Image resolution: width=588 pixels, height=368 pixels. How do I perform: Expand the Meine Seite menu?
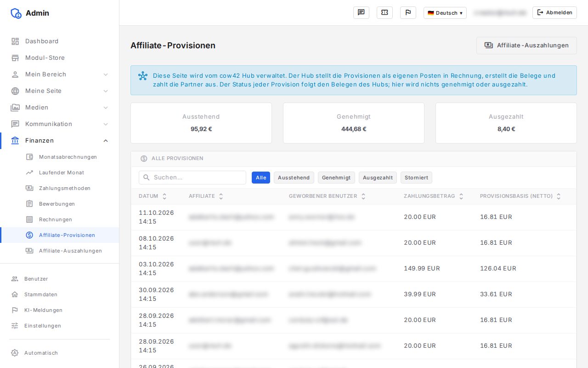point(60,91)
